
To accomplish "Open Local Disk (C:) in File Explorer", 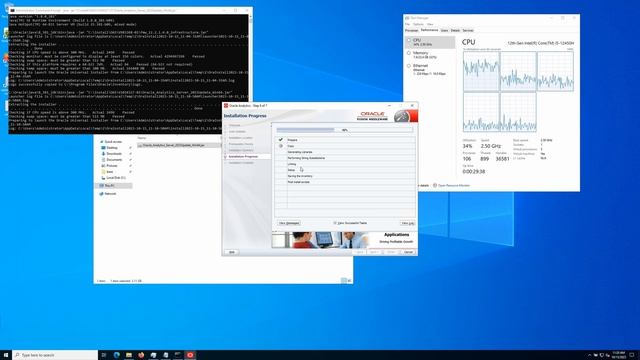I will [x=116, y=178].
